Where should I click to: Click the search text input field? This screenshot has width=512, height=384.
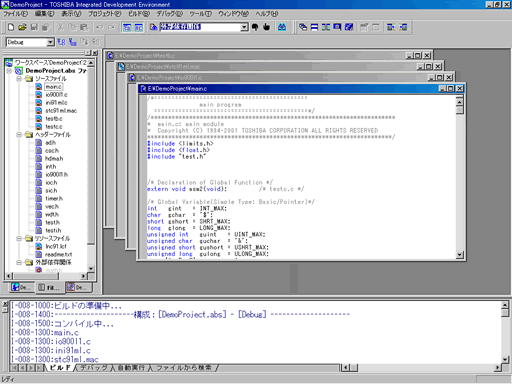coord(200,27)
